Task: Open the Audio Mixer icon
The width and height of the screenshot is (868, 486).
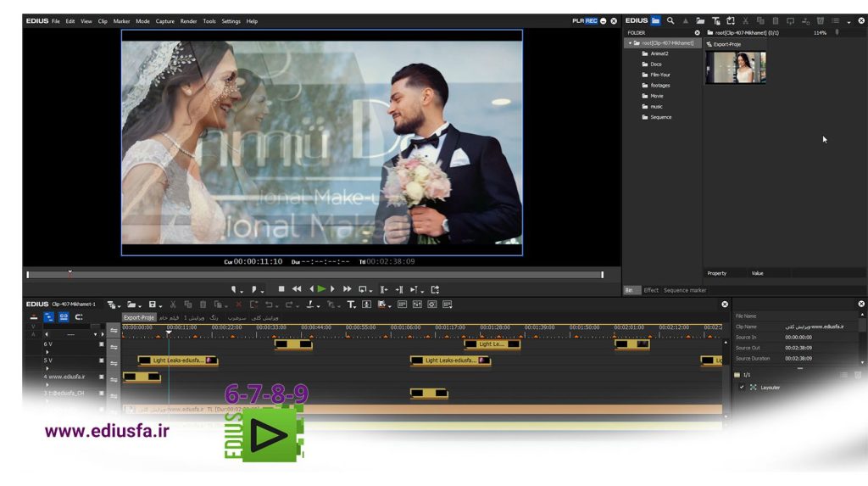Action: coord(417,304)
